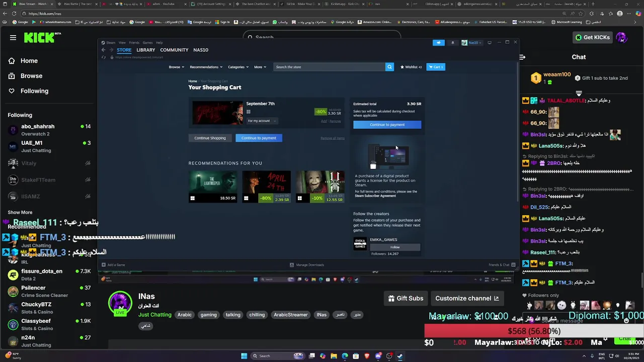Click Continue Shopping button
Screen dimensions: 644x362
click(x=210, y=138)
